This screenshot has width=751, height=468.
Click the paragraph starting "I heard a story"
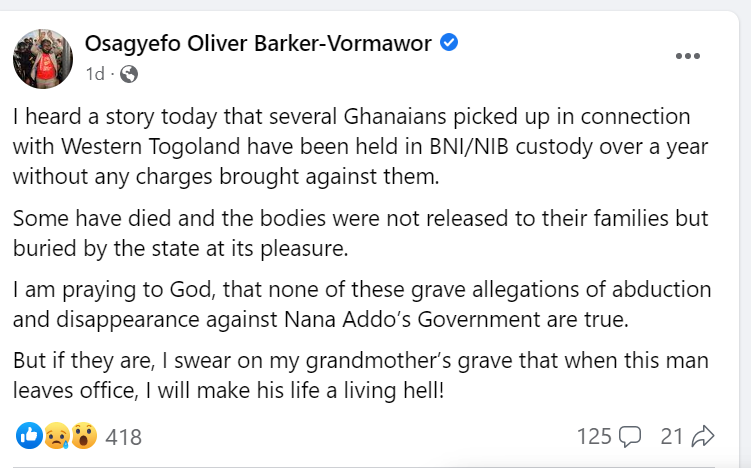pyautogui.click(x=362, y=145)
